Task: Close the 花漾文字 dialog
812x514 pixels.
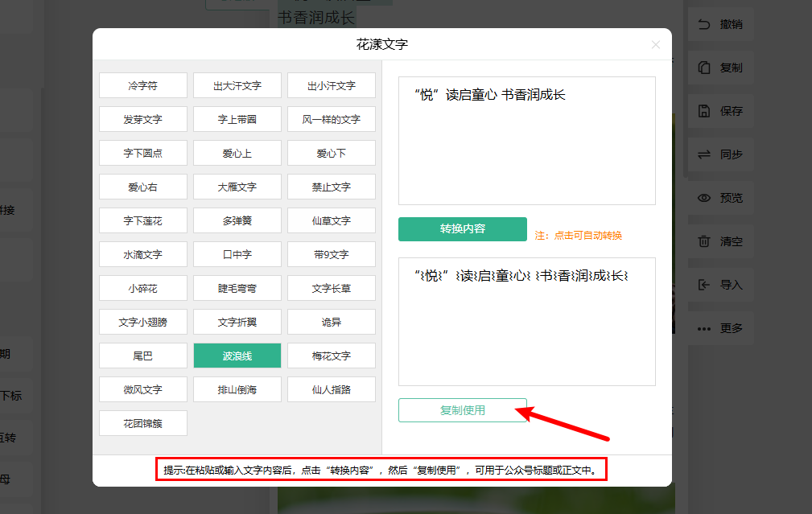Action: [x=656, y=45]
